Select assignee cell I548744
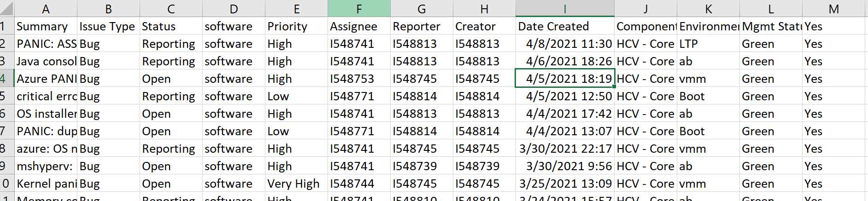Screen dimensions: 868x201 point(359,184)
